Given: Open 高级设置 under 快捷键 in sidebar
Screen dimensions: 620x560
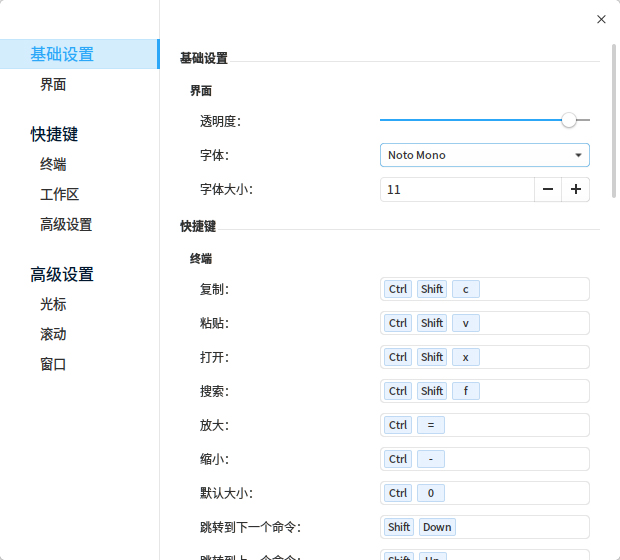Looking at the screenshot, I should (66, 225).
